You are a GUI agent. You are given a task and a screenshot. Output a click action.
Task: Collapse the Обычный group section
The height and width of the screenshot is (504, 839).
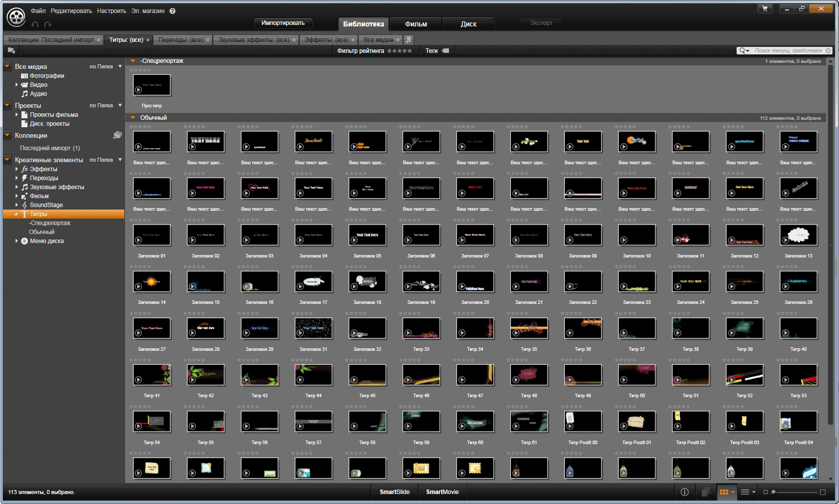[x=133, y=118]
